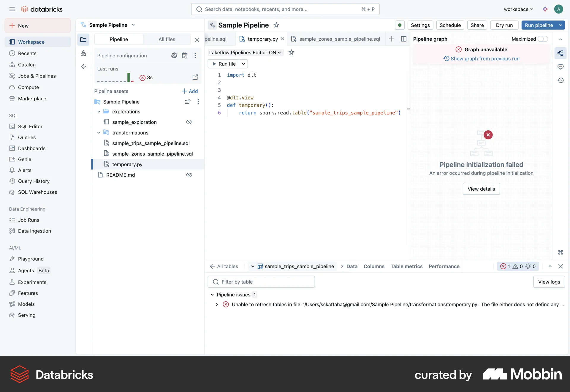Show keyboard shortcuts via command icon

(x=560, y=252)
